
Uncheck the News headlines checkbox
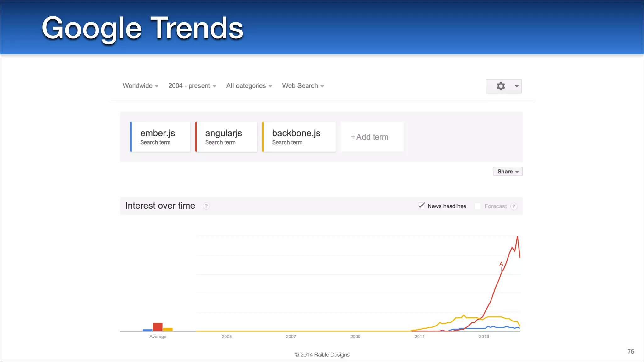pos(421,206)
